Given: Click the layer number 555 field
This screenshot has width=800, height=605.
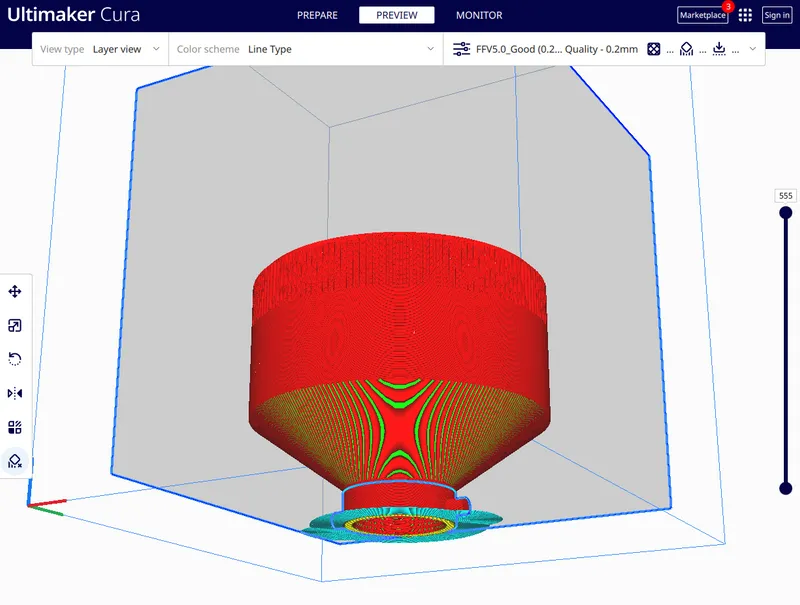Looking at the screenshot, I should tap(786, 196).
